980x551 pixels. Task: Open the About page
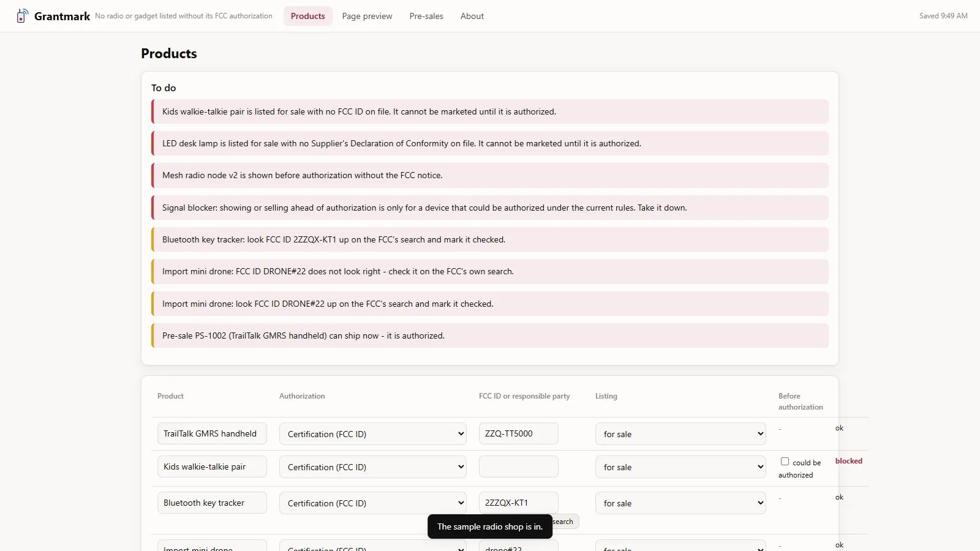coord(472,16)
